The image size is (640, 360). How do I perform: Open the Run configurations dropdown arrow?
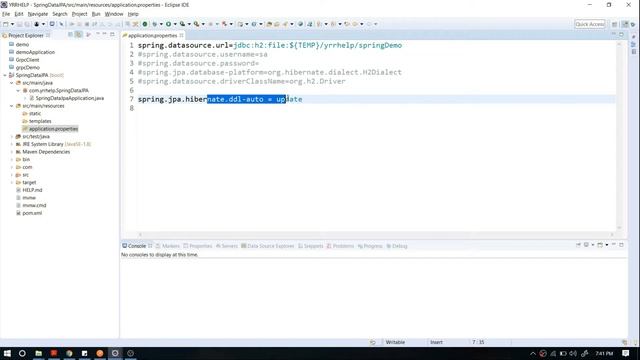click(x=175, y=24)
